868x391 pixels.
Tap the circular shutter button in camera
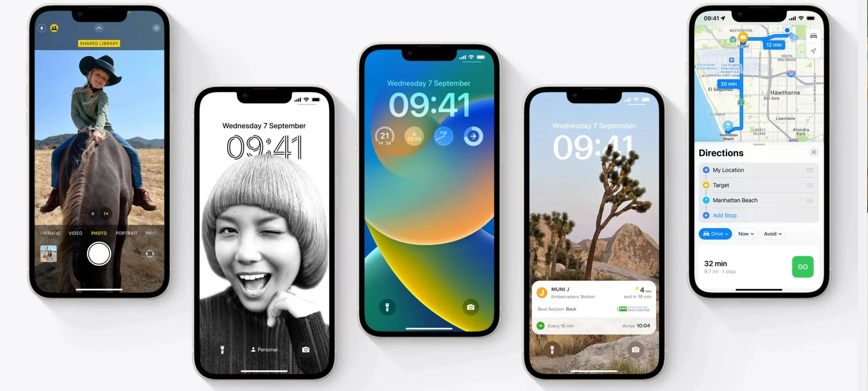click(x=99, y=253)
